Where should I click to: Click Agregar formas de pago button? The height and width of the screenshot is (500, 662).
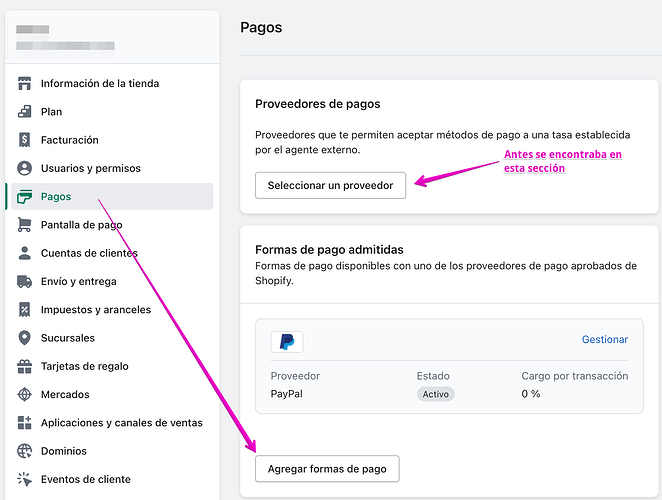[x=327, y=469]
